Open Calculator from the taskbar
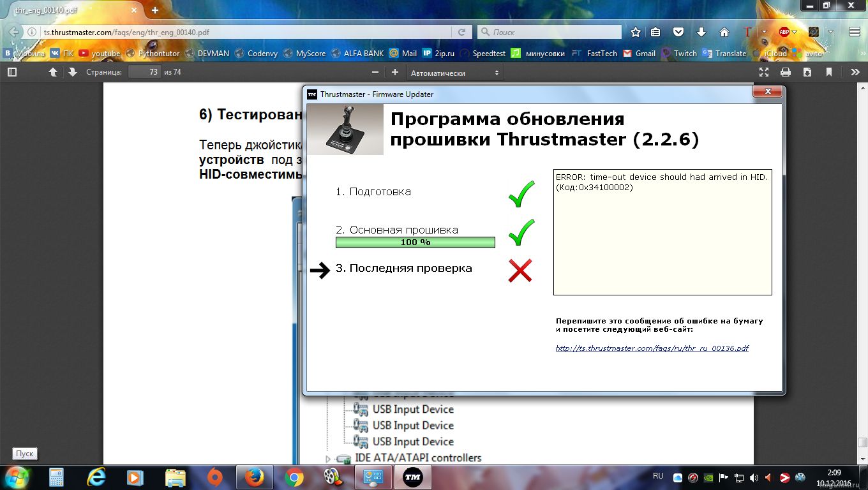 (x=56, y=477)
